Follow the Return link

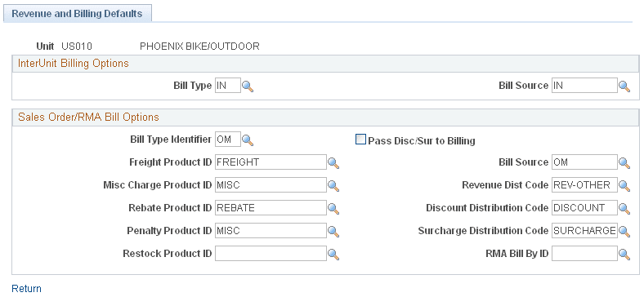click(x=26, y=288)
